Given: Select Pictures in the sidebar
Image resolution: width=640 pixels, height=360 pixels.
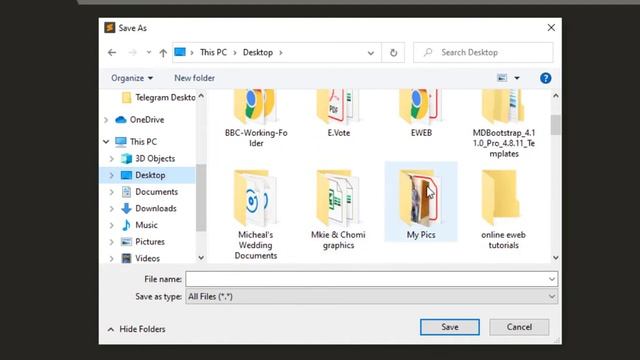Looking at the screenshot, I should [x=143, y=242].
